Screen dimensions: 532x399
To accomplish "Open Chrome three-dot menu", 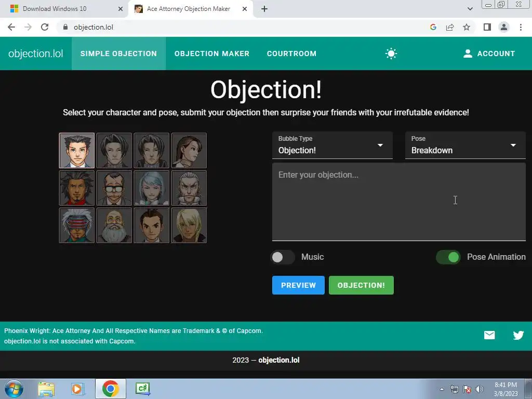I will [x=521, y=27].
